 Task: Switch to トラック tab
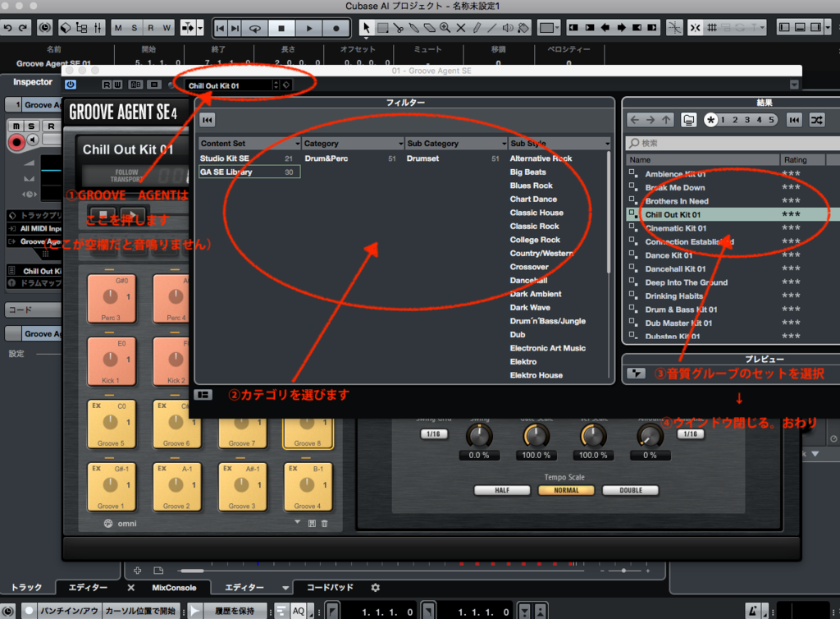(27, 588)
